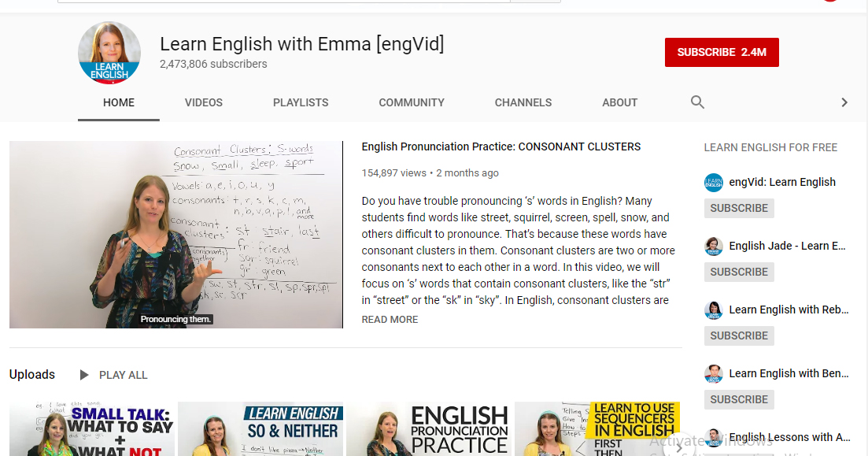Click the engVid: Learn English channel avatar
Image resolution: width=868 pixels, height=456 pixels.
click(x=714, y=182)
